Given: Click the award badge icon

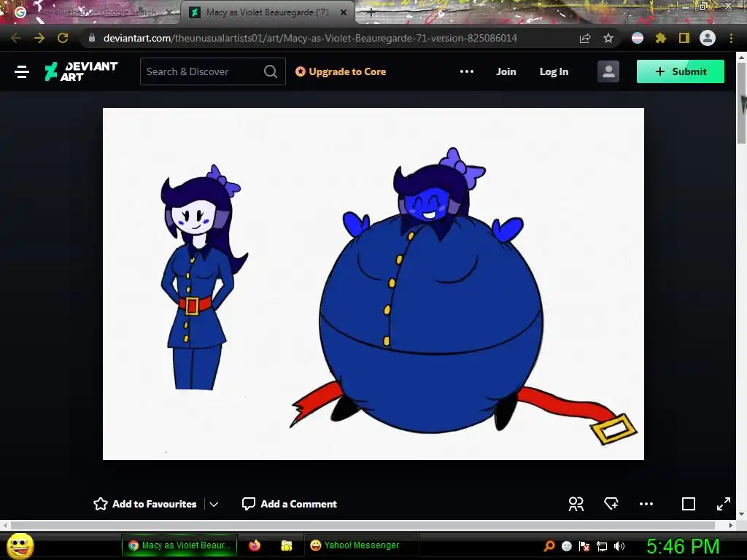Looking at the screenshot, I should [x=611, y=503].
